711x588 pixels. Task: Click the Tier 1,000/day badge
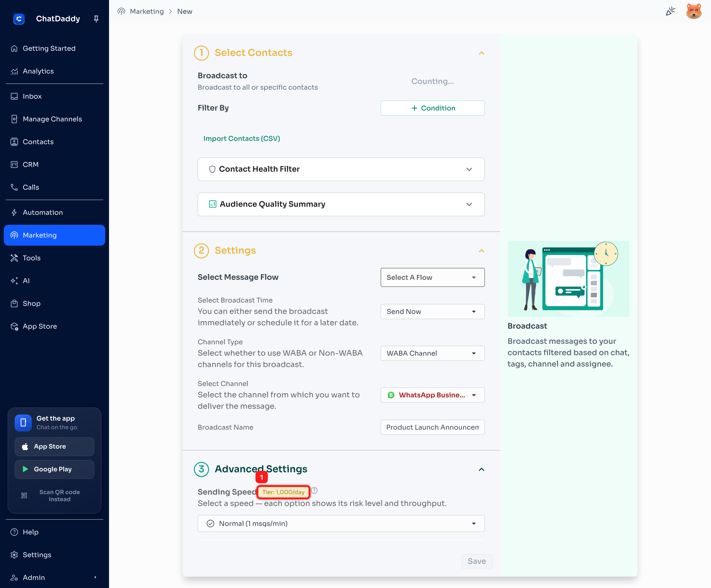(283, 492)
